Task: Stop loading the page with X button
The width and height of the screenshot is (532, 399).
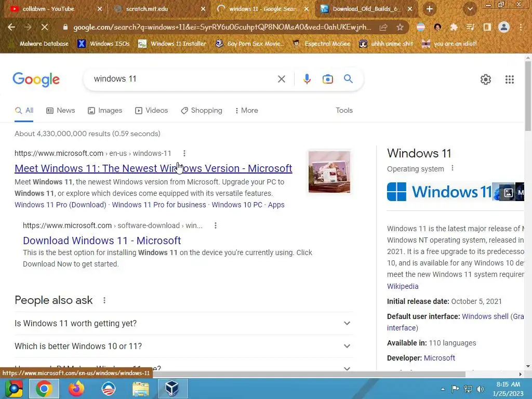Action: (x=45, y=27)
